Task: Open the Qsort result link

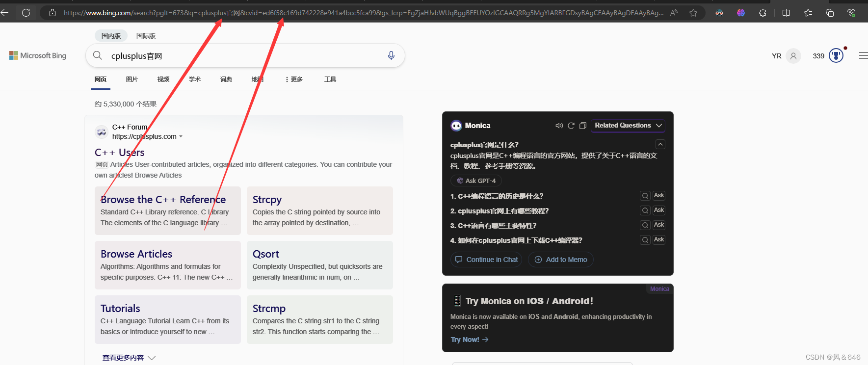Action: pyautogui.click(x=266, y=254)
